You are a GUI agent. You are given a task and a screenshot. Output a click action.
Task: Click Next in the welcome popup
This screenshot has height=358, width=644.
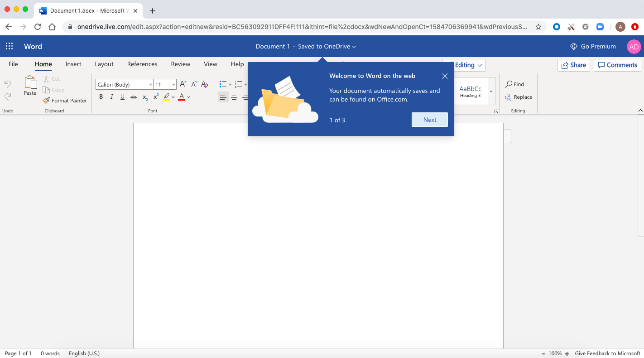(429, 119)
